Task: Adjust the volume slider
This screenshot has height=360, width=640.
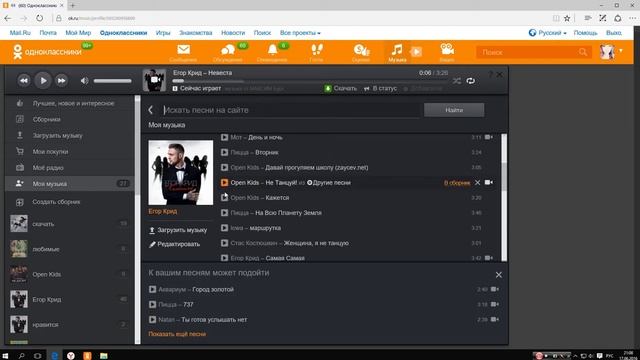Action: coord(112,81)
